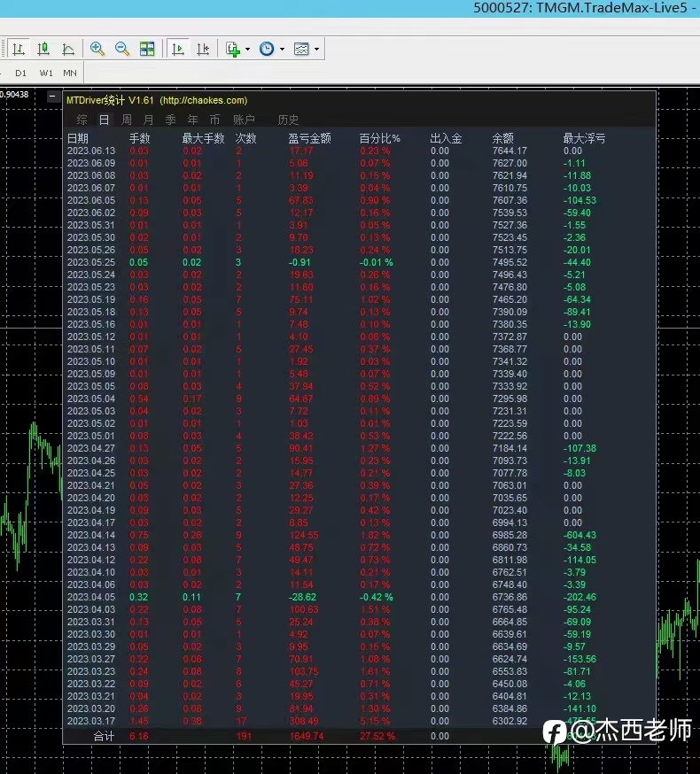Click the balance value 7495.52

[x=509, y=262]
